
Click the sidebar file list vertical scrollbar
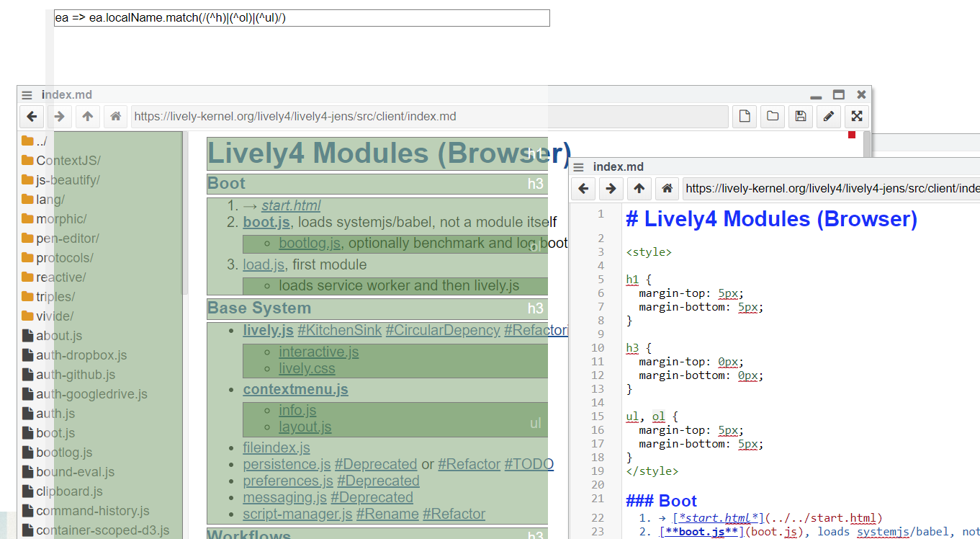click(184, 216)
